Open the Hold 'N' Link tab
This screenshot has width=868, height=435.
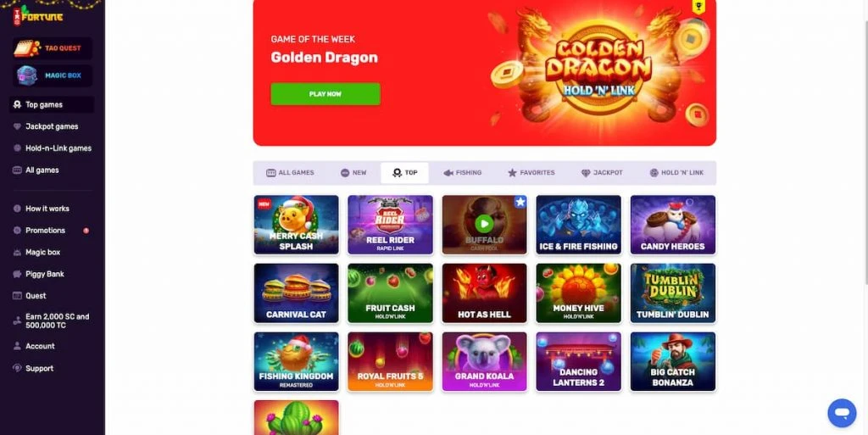[676, 173]
